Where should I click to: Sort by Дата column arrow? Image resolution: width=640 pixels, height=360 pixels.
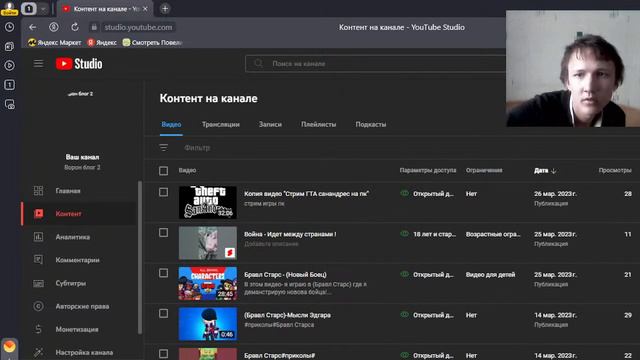pos(553,171)
